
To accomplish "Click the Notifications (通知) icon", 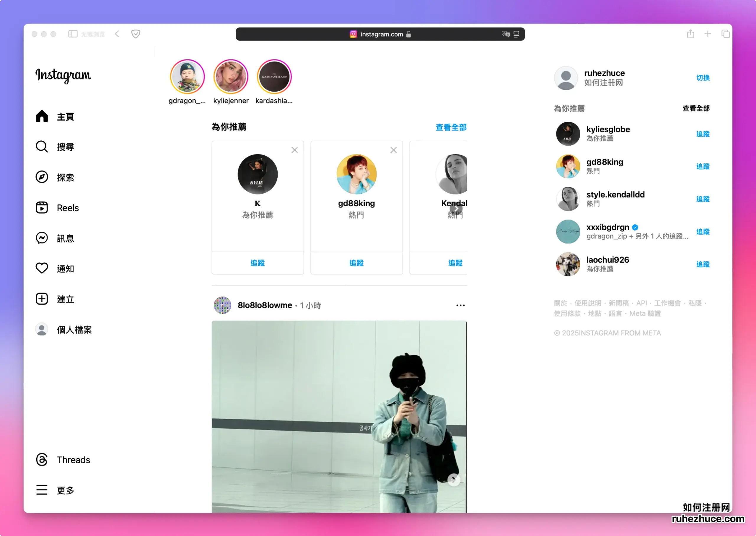I will pyautogui.click(x=42, y=269).
